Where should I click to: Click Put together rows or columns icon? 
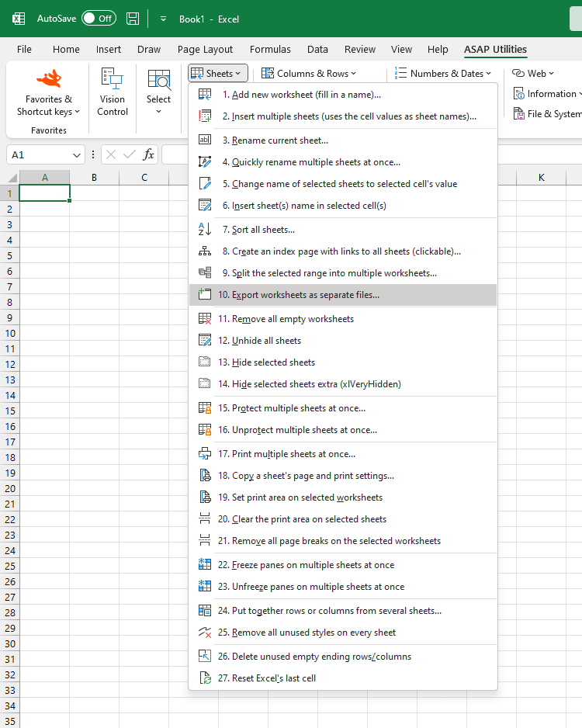205,611
